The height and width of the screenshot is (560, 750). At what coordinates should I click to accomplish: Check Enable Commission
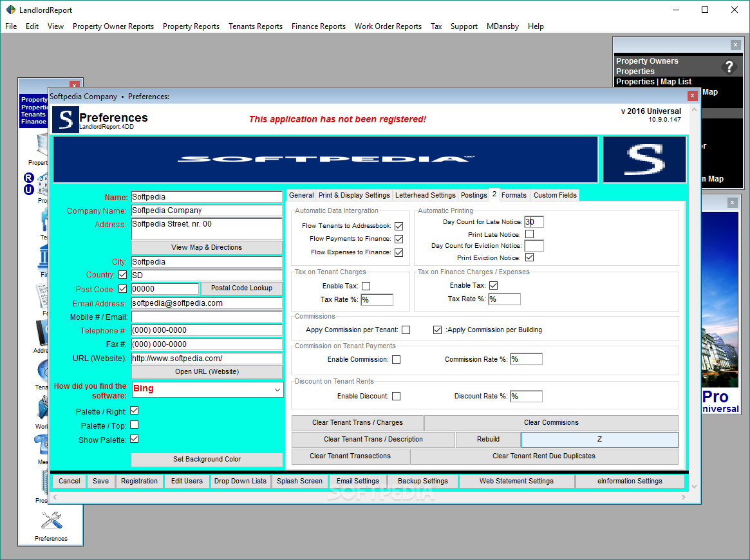tap(397, 360)
